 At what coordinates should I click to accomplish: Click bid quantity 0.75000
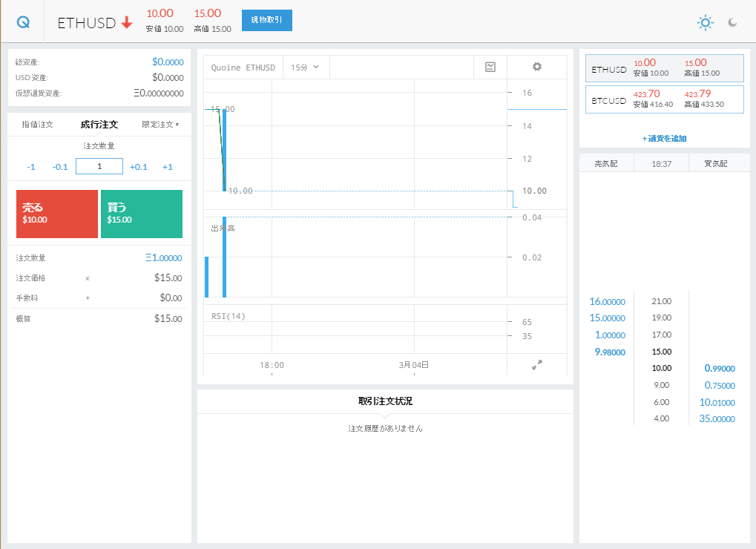[x=720, y=385]
